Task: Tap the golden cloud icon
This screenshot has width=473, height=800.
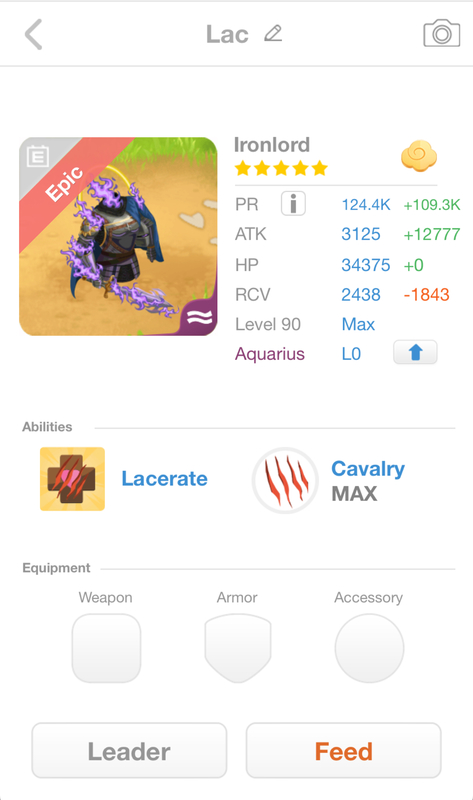Action: (419, 156)
